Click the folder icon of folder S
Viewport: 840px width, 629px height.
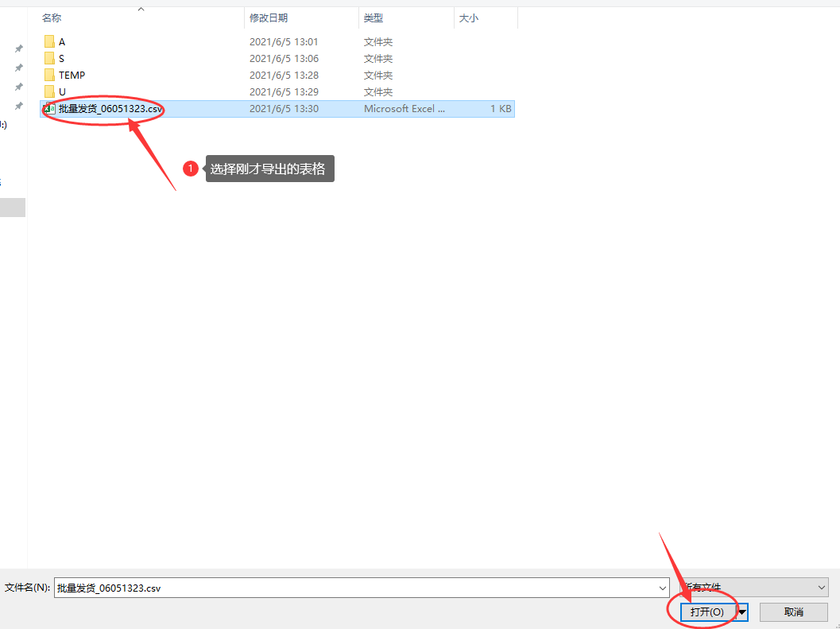(x=49, y=58)
